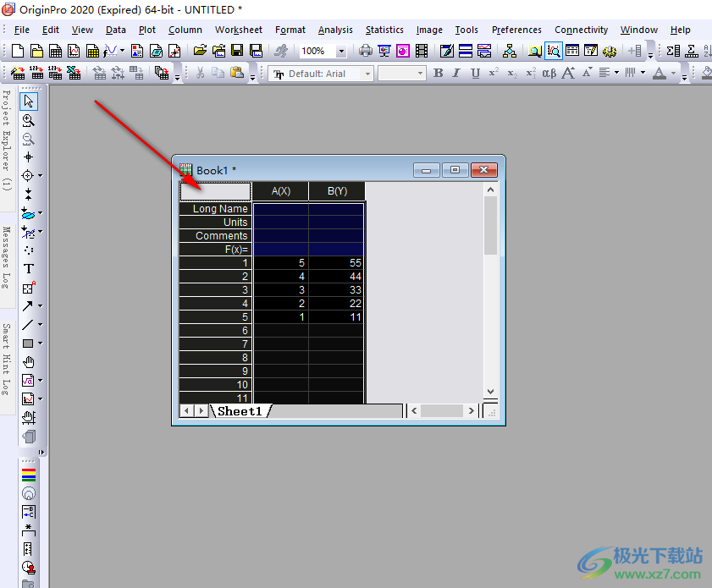Image resolution: width=712 pixels, height=588 pixels.
Task: Click the Import Wizard icon
Action: point(18,73)
